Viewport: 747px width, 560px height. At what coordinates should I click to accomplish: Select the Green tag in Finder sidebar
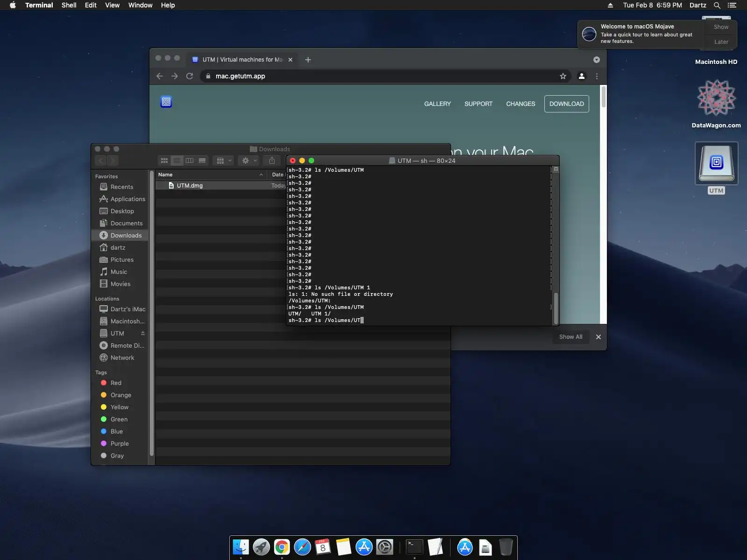[119, 419]
